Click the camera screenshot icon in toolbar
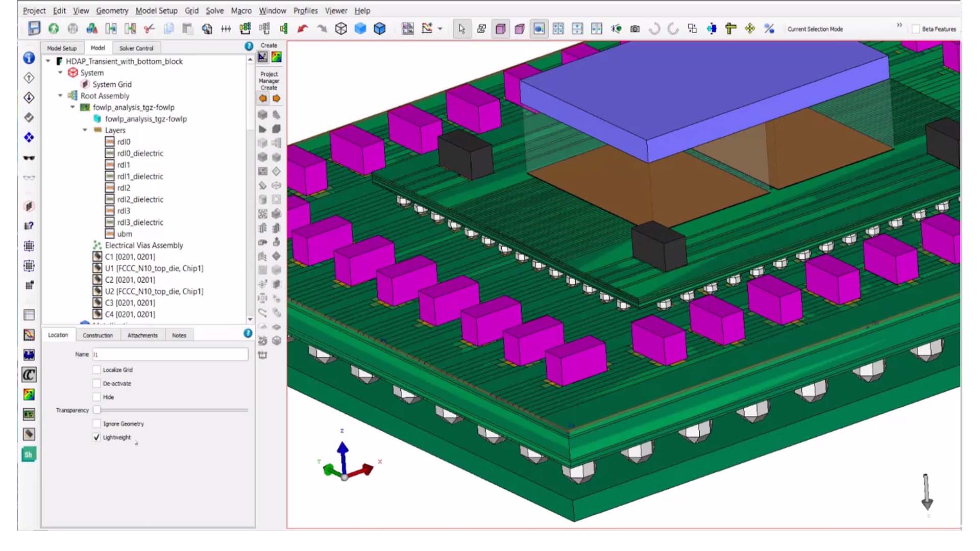 635,29
